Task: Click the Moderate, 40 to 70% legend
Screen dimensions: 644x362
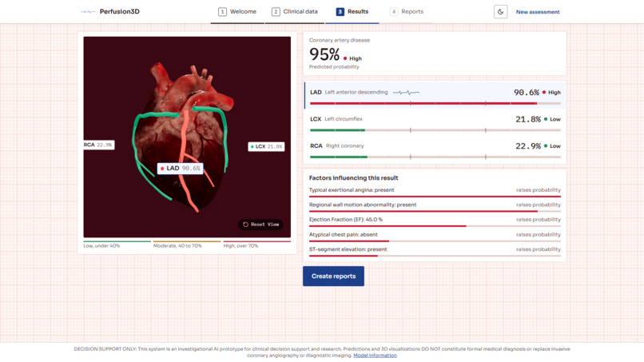Action: pos(187,245)
